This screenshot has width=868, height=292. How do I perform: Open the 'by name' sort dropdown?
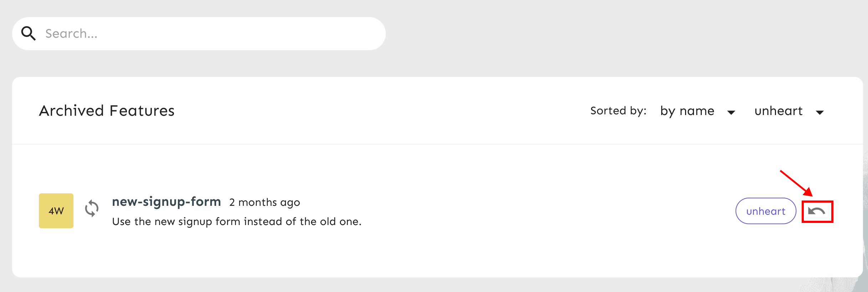(687, 111)
